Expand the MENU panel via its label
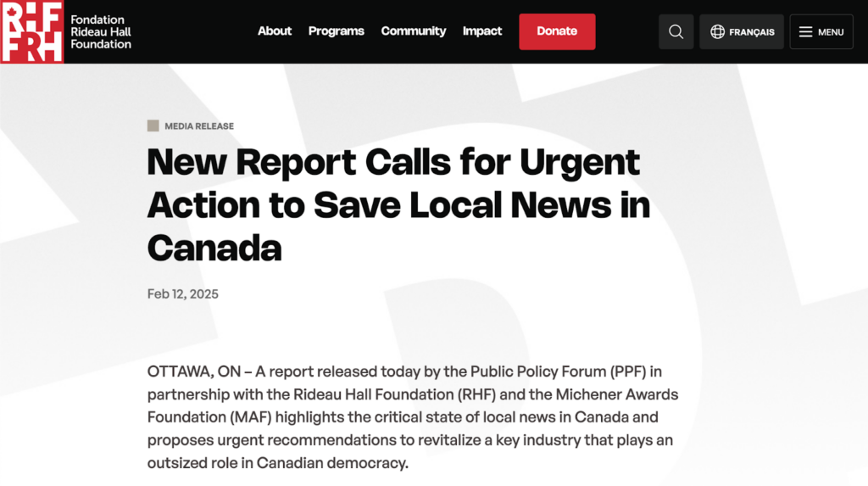The image size is (868, 486). (831, 32)
